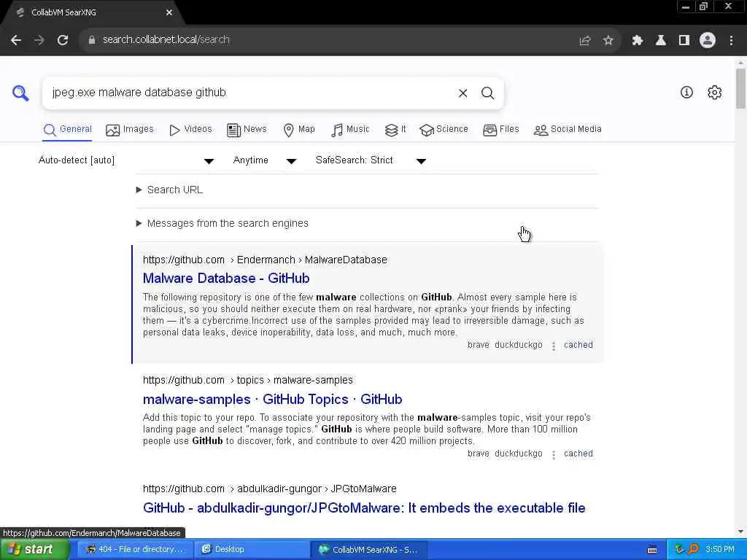Open the abdulkadir-gungor/JPGtoMalware result
Screen dimensions: 747x560
pyautogui.click(x=364, y=508)
